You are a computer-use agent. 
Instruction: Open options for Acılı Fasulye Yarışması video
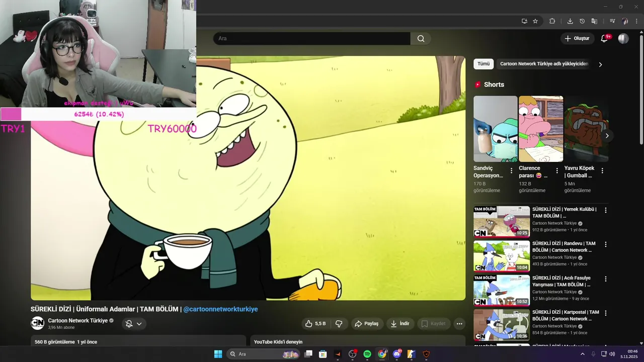point(606,279)
